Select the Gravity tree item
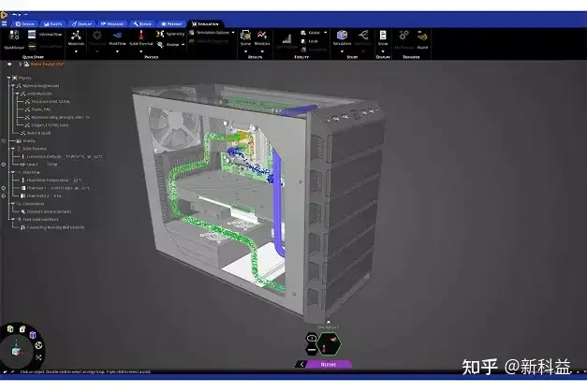Image resolution: width=587 pixels, height=392 pixels. (x=26, y=140)
